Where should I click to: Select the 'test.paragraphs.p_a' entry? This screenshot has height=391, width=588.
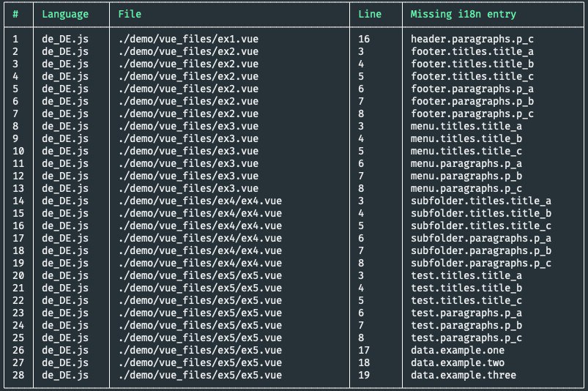point(466,313)
